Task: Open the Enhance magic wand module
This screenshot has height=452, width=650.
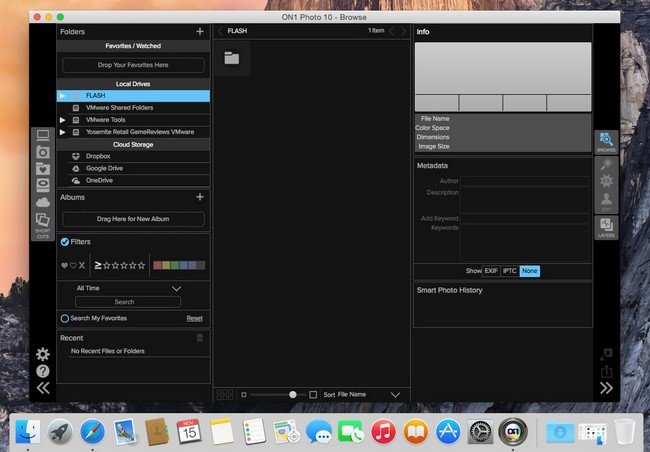Action: pos(606,165)
